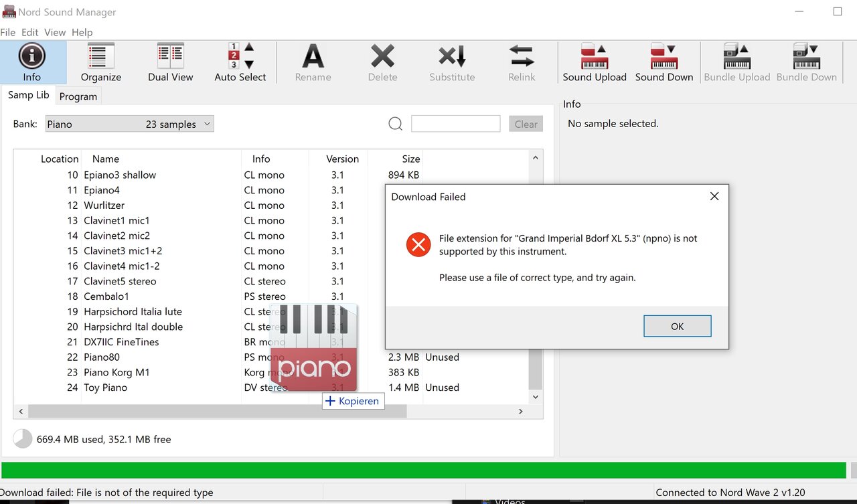
Task: Sort by the Size column header
Action: [x=411, y=159]
